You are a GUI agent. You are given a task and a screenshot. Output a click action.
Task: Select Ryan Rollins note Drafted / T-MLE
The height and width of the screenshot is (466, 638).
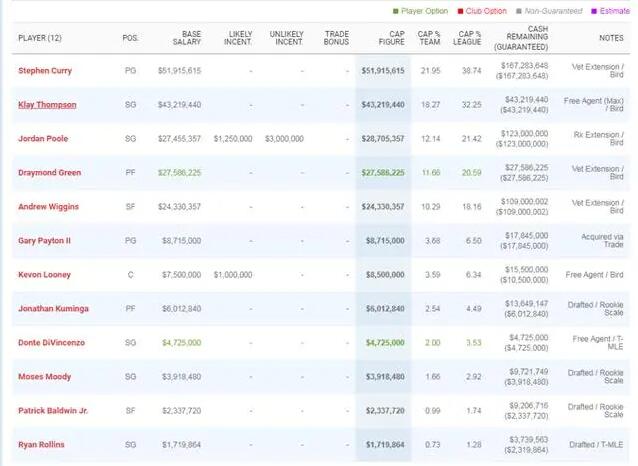[x=596, y=444]
